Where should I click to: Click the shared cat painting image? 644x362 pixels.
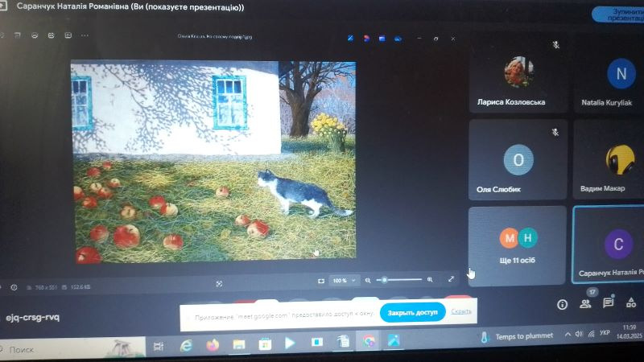[214, 162]
